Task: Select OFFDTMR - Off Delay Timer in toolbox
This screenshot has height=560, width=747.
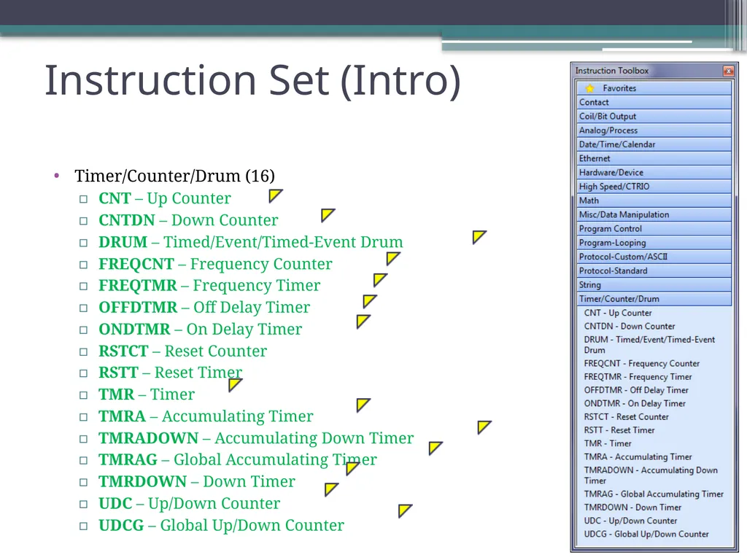Action: coord(636,390)
